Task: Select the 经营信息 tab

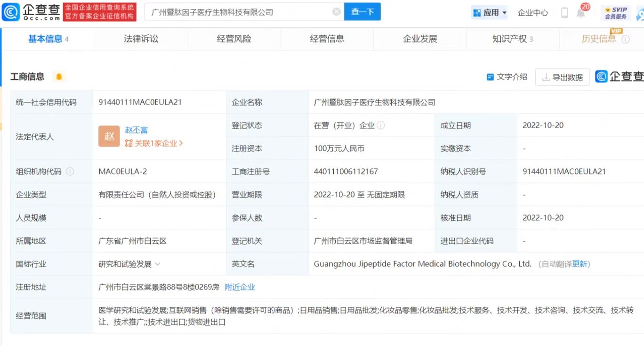Action: 327,39
